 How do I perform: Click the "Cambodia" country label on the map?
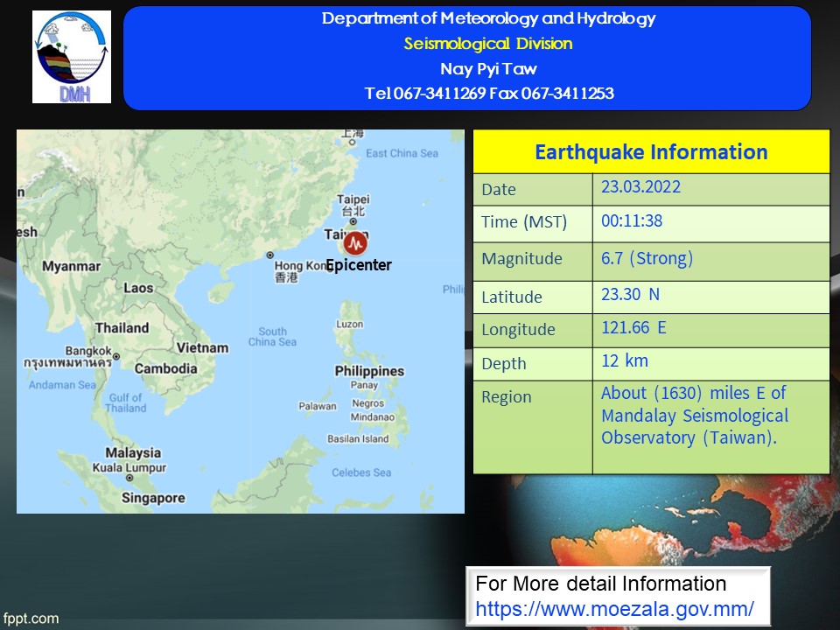pyautogui.click(x=165, y=368)
